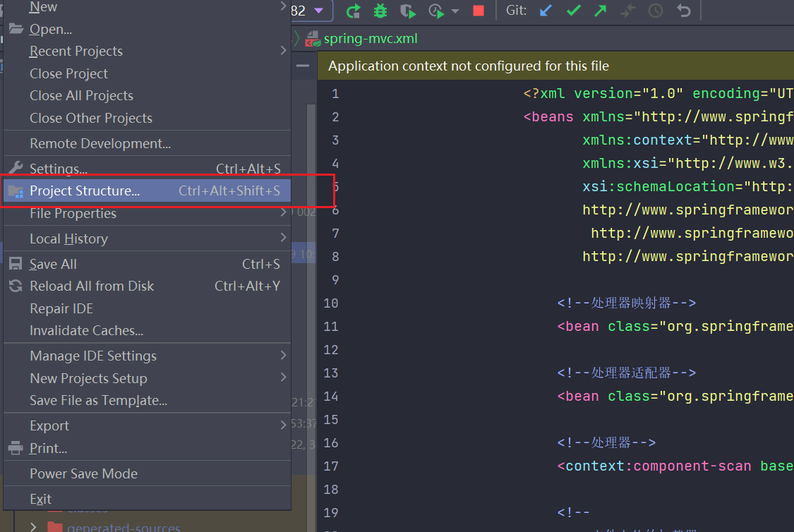Click the spring-mvc.xml file icon
This screenshot has height=532, width=794.
(313, 39)
